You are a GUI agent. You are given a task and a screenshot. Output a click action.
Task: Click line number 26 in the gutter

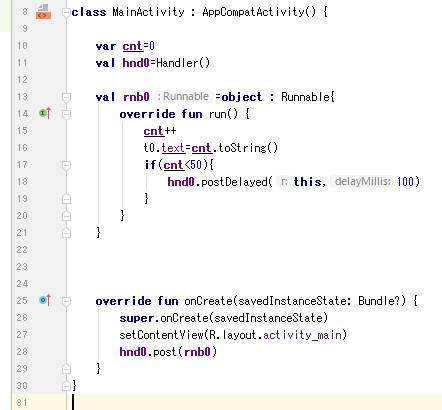[22, 318]
